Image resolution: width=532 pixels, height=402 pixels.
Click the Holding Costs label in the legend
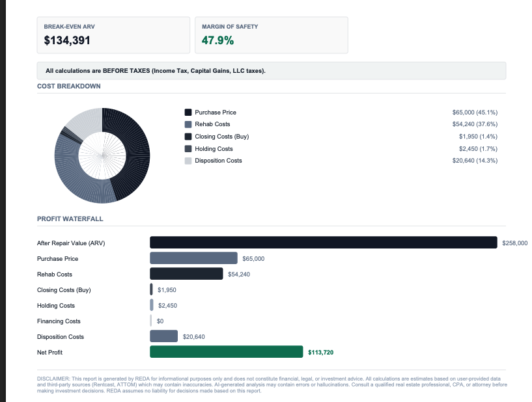(214, 149)
